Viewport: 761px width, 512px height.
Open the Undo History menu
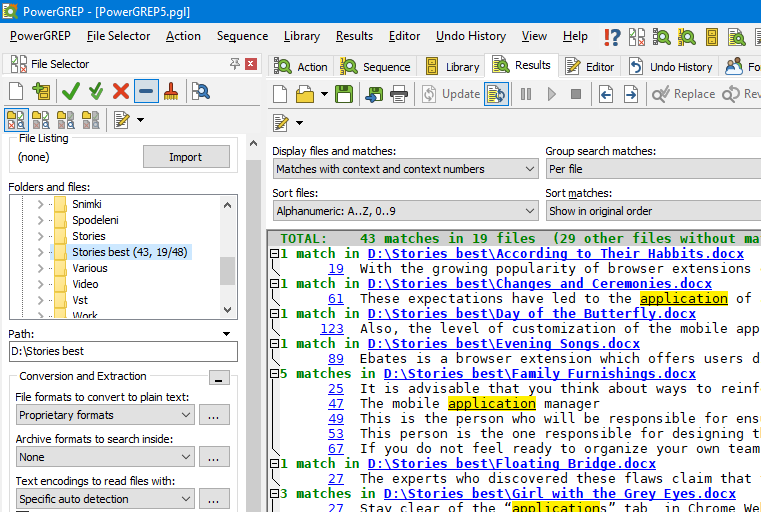point(471,36)
